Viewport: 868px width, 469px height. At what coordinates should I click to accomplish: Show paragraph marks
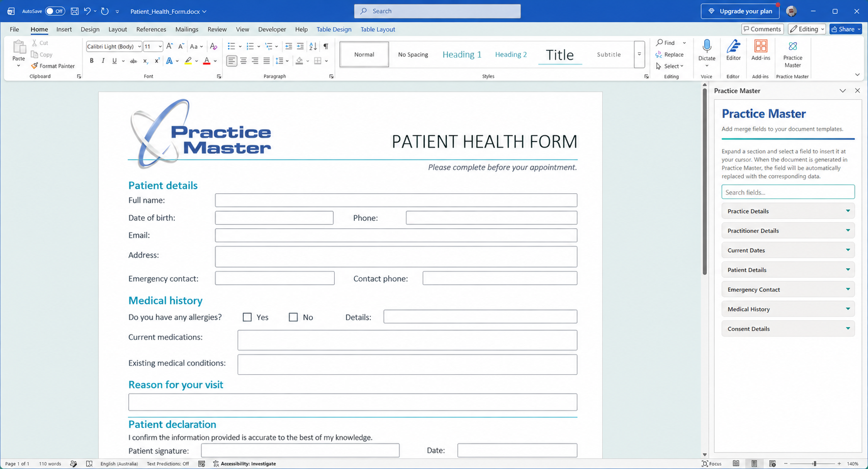click(x=326, y=46)
